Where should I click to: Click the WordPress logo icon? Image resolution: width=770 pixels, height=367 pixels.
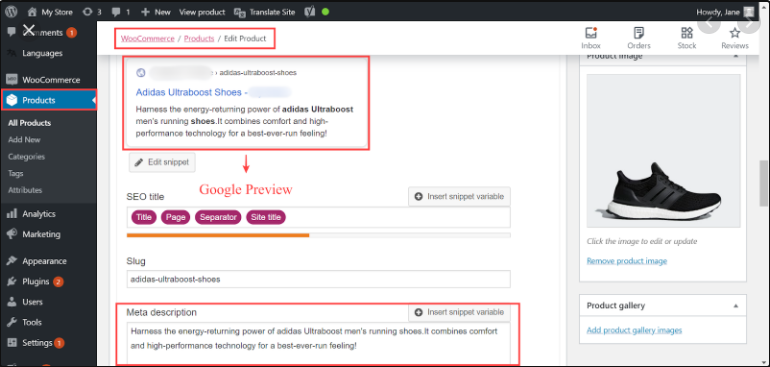[x=12, y=12]
